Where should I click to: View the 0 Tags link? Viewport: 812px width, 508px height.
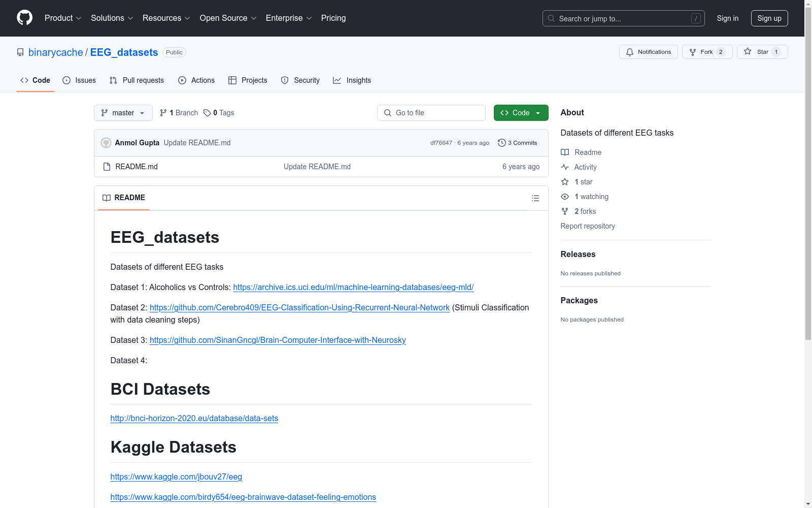[x=219, y=113]
